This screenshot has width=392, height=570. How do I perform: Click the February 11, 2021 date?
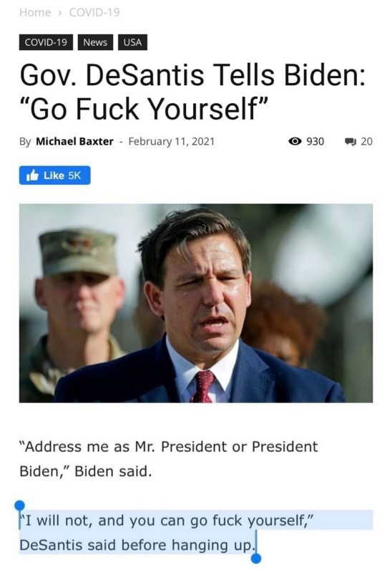172,141
